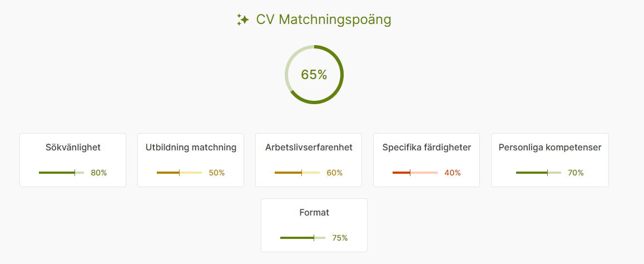644x264 pixels.
Task: Open the Sökvänlighet score card
Action: tap(73, 160)
